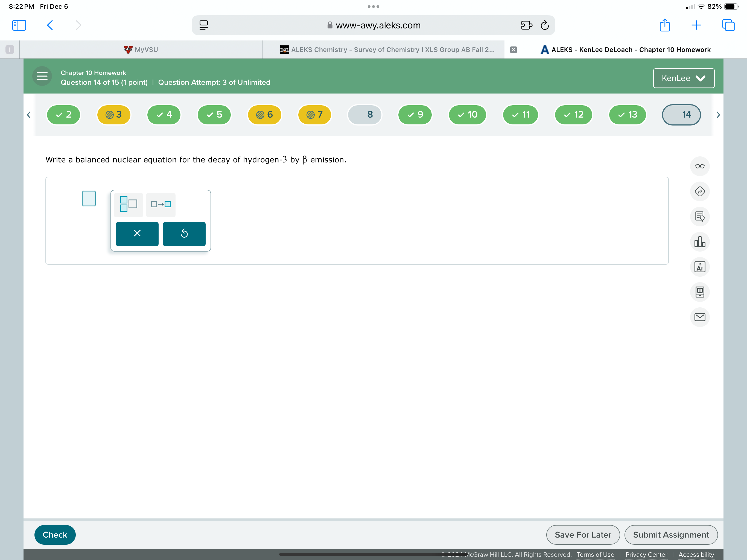Viewport: 747px width, 560px height.
Task: Open the eyeglasses explanation icon
Action: 699,166
